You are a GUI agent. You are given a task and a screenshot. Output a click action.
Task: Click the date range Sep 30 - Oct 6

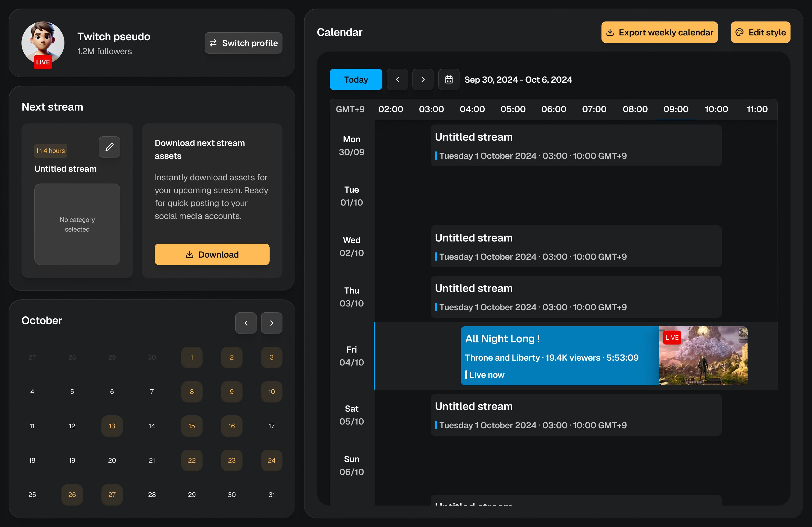pos(518,80)
